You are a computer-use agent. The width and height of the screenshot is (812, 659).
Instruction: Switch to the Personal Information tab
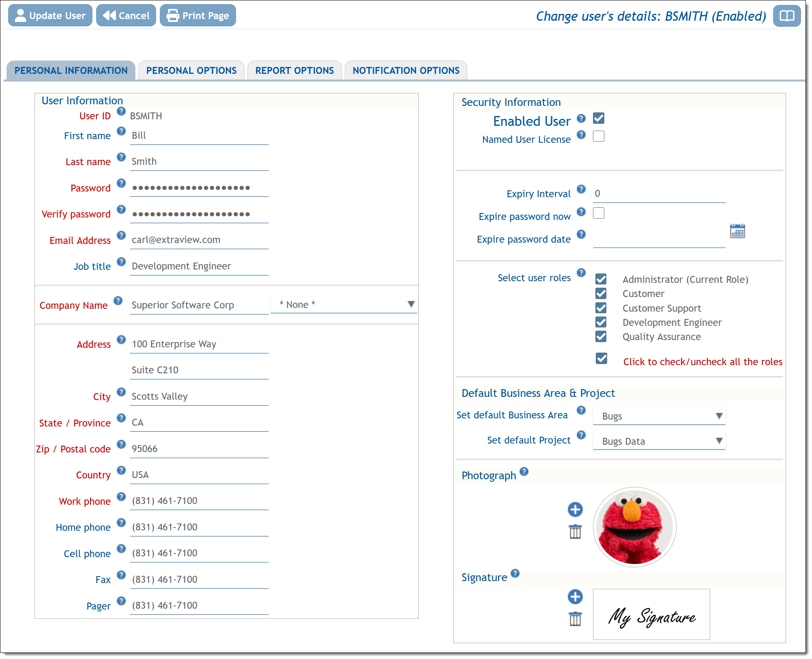(71, 71)
